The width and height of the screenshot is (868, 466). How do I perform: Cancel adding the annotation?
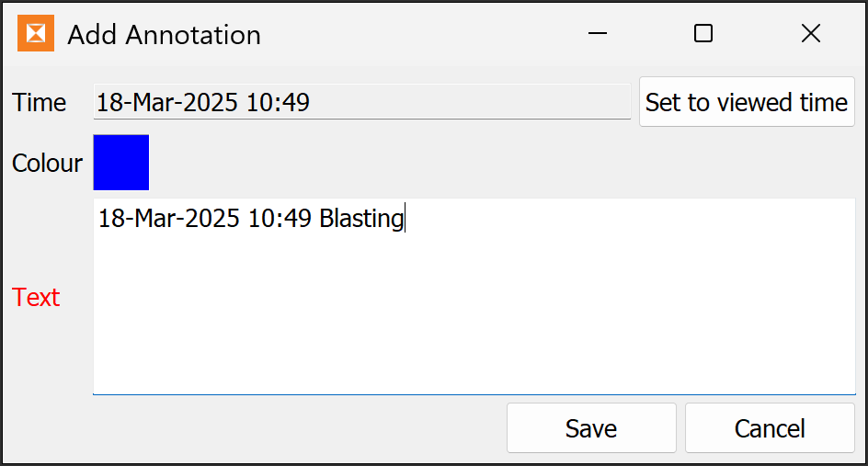(770, 427)
